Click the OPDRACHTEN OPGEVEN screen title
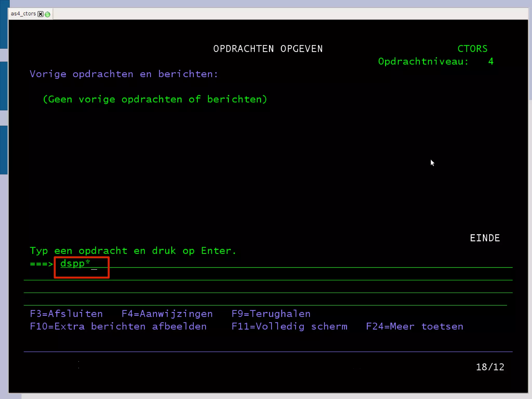This screenshot has width=532, height=399. [268, 49]
